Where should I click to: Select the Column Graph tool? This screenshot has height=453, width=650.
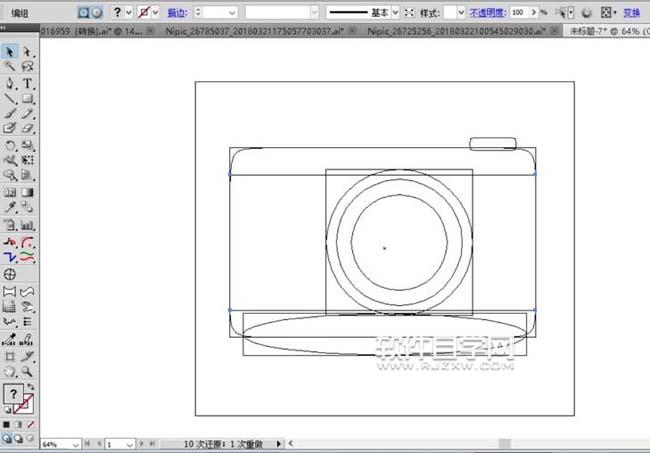coord(27,225)
